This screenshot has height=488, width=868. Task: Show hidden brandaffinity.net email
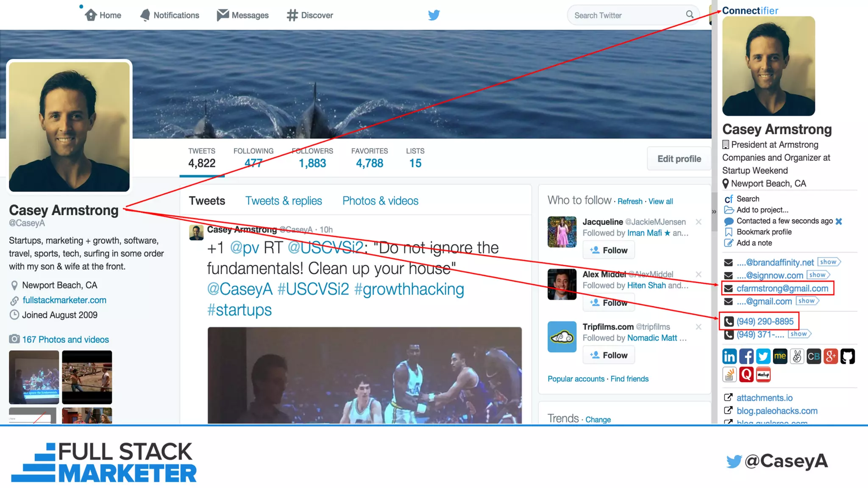(x=828, y=262)
